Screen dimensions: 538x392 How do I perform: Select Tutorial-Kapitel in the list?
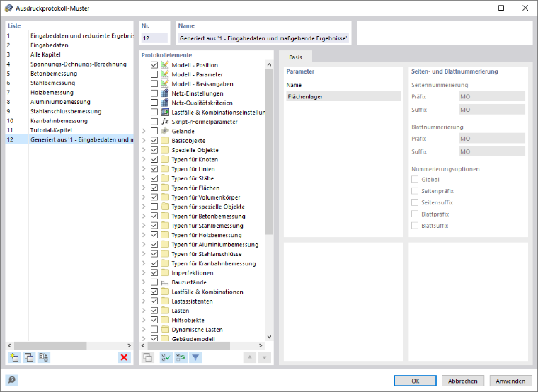point(69,130)
